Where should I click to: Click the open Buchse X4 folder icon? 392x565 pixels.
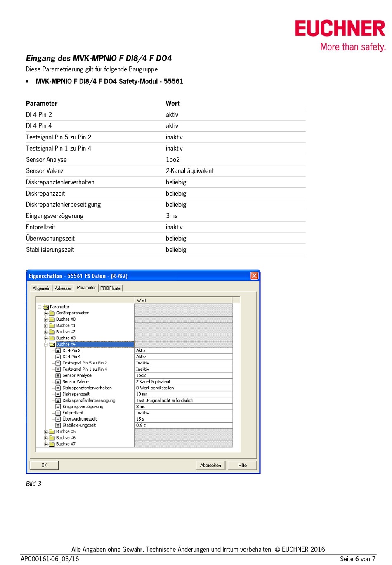[x=52, y=344]
